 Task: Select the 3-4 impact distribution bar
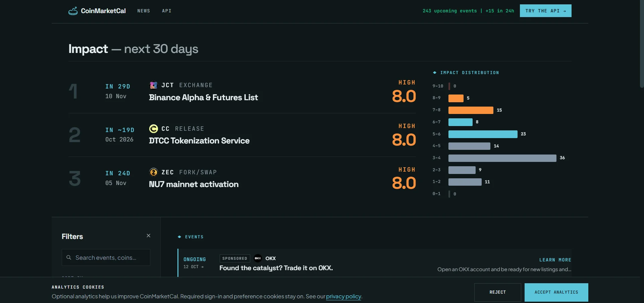click(502, 158)
